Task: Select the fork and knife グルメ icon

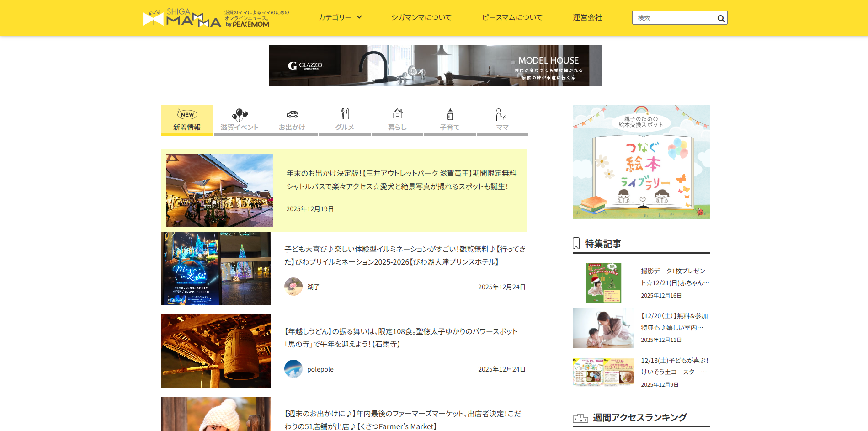Action: pos(345,114)
